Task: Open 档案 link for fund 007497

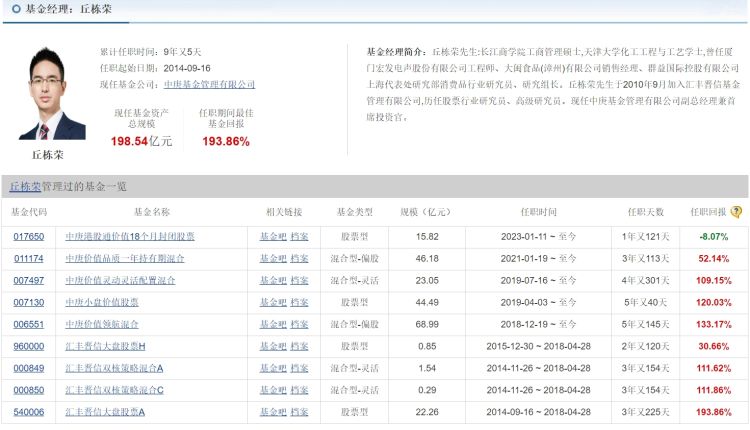Action: (x=299, y=281)
